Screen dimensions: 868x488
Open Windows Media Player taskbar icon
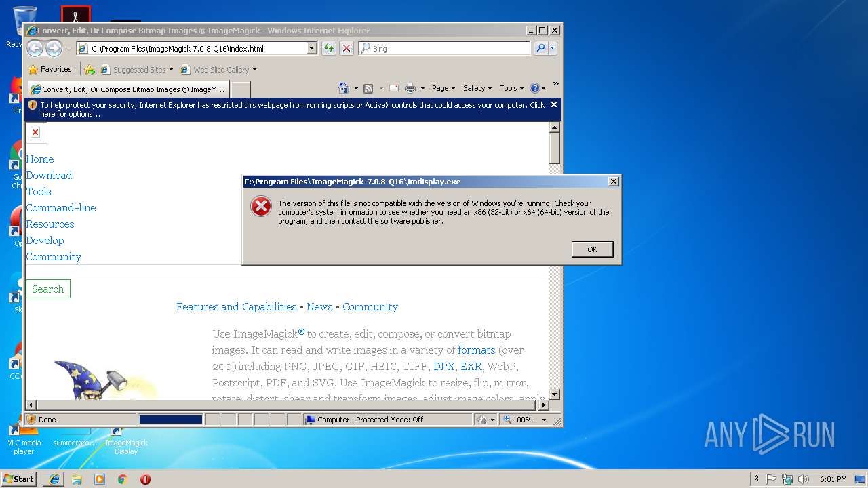(x=100, y=479)
